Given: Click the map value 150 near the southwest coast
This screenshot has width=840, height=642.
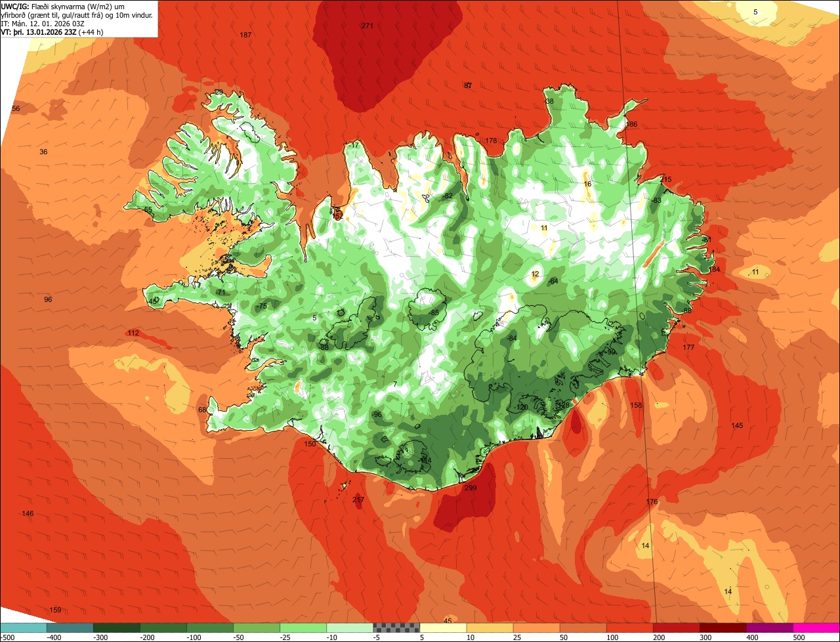Looking at the screenshot, I should pos(310,444).
